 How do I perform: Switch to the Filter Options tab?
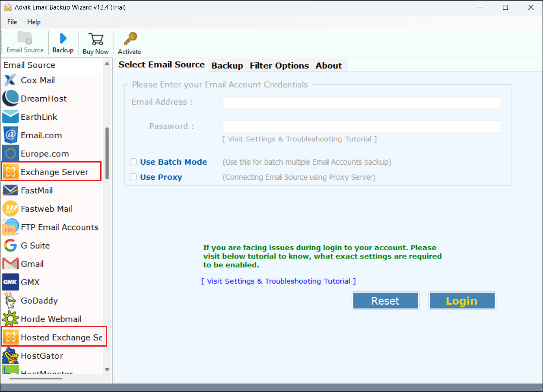pos(279,66)
